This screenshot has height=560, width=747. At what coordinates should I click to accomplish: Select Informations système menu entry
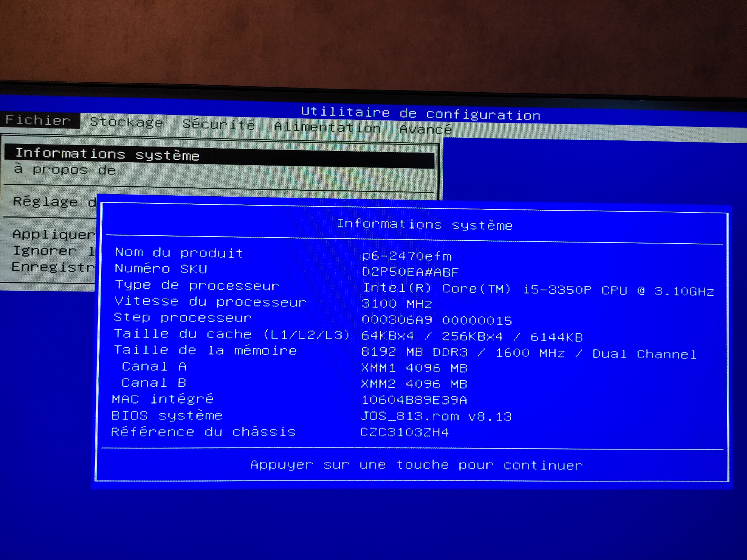click(x=107, y=154)
